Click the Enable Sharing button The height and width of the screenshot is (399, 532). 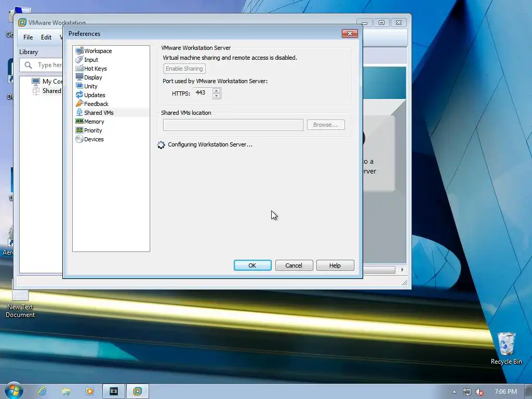(184, 69)
